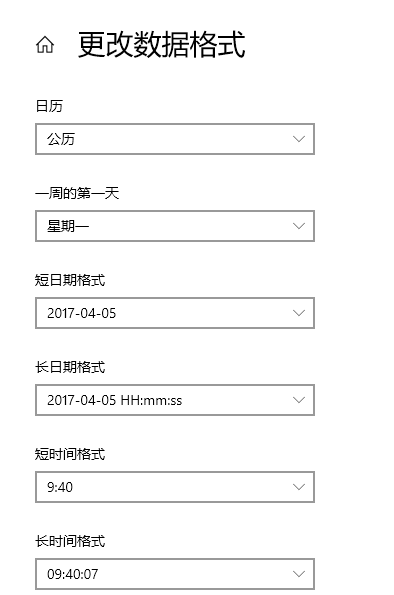The width and height of the screenshot is (394, 595).
Task: Open the 一周的第一天 dropdown showing 星期一
Action: (175, 226)
